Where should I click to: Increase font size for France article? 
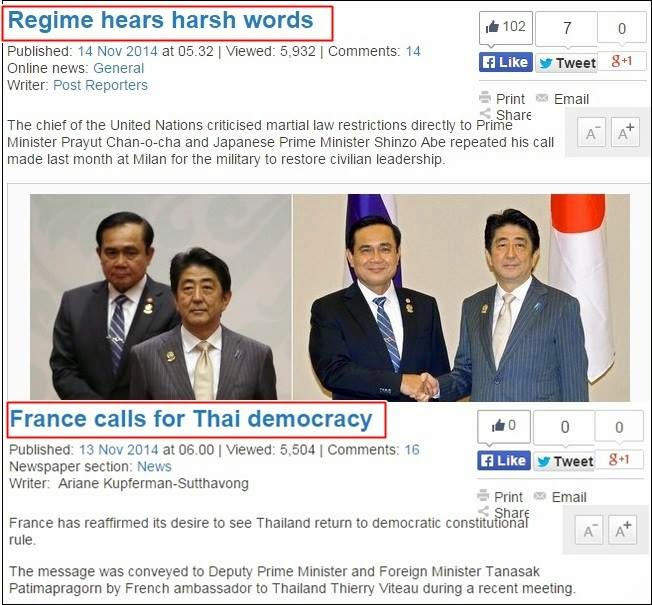pos(622,530)
